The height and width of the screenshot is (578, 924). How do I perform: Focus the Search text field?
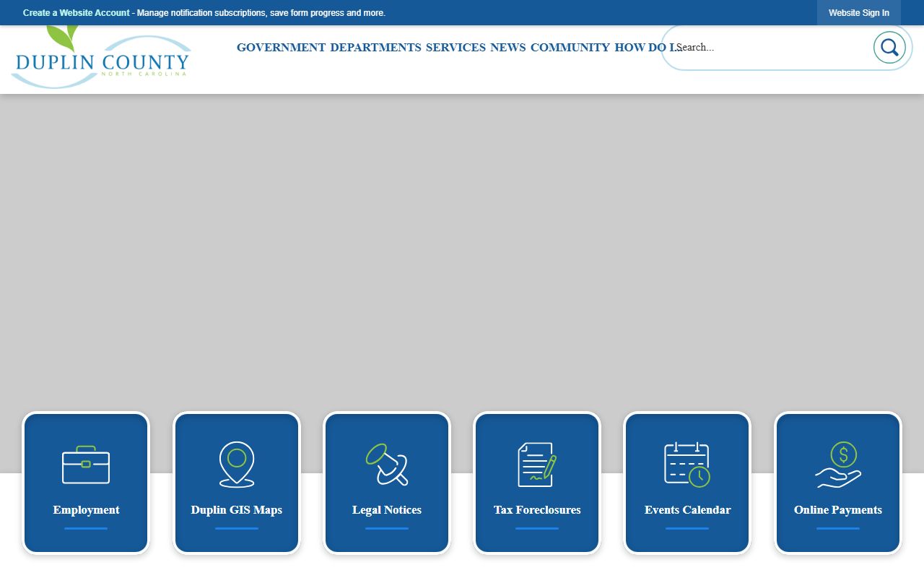[769, 48]
